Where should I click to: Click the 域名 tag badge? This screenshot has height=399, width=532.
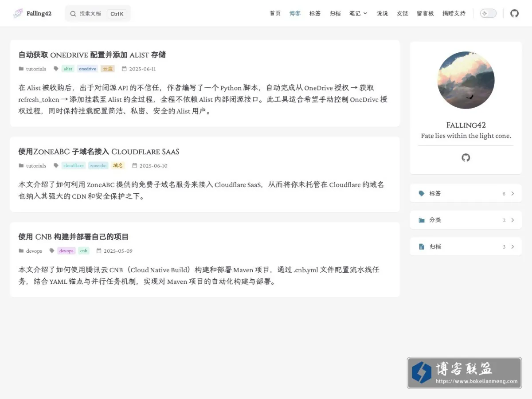click(x=118, y=165)
